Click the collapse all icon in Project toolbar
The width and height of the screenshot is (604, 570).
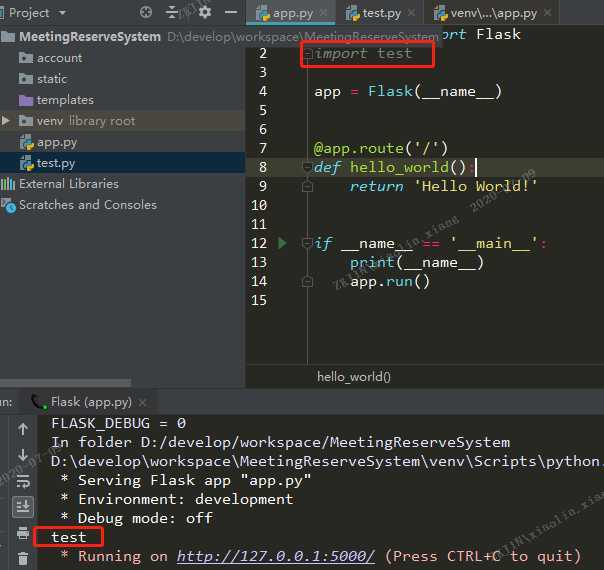tap(172, 12)
